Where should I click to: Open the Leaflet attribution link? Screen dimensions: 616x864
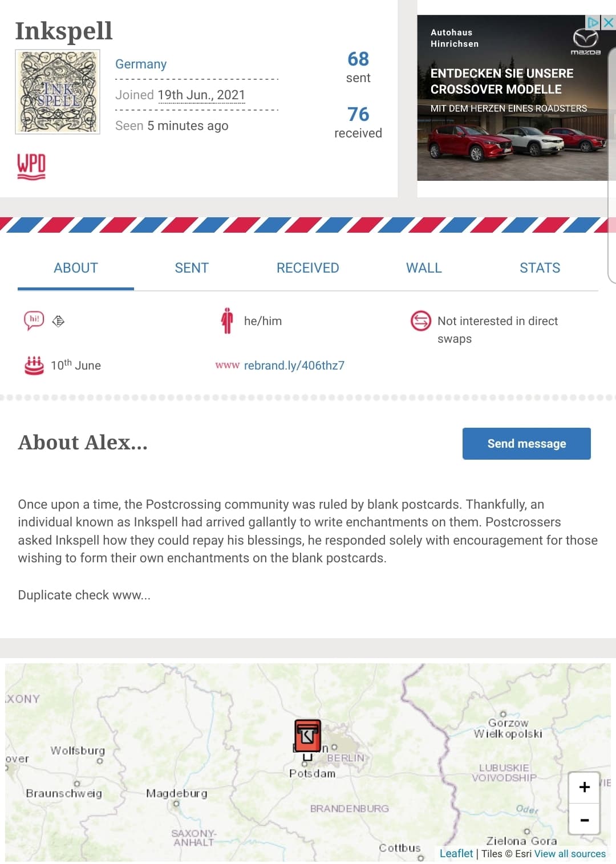[x=456, y=853]
